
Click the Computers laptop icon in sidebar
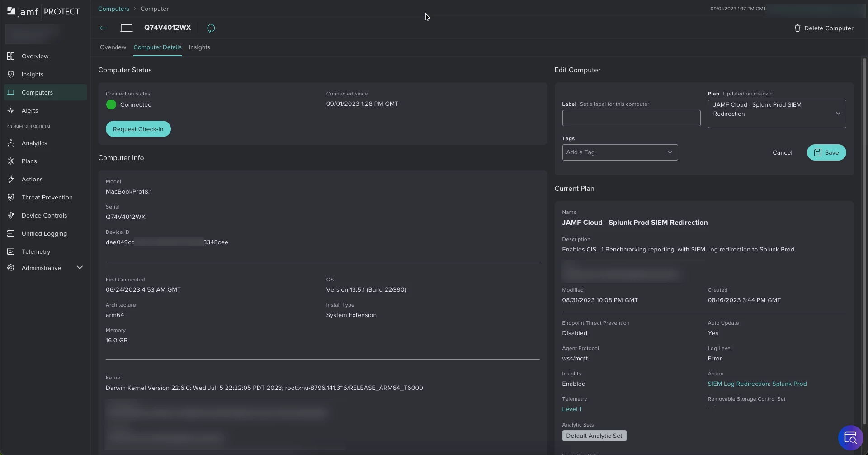(11, 92)
